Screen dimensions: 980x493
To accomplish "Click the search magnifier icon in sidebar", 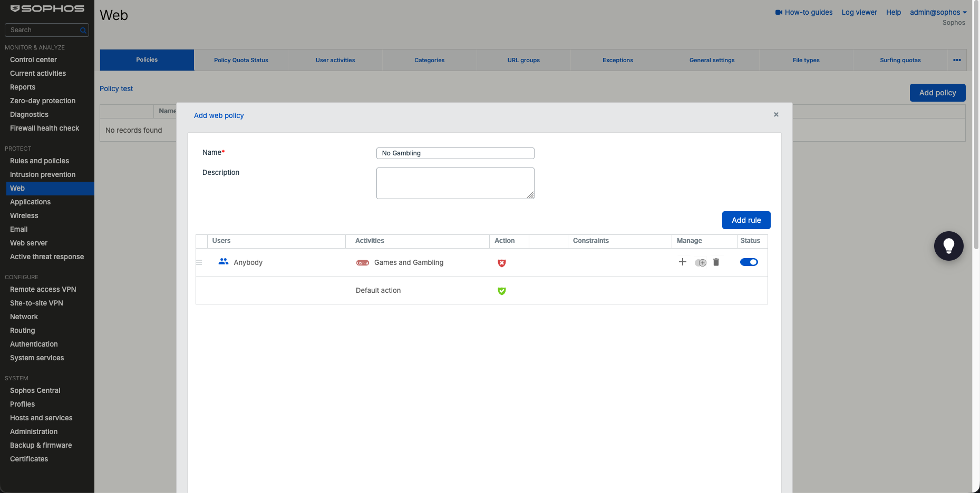I will click(x=83, y=31).
